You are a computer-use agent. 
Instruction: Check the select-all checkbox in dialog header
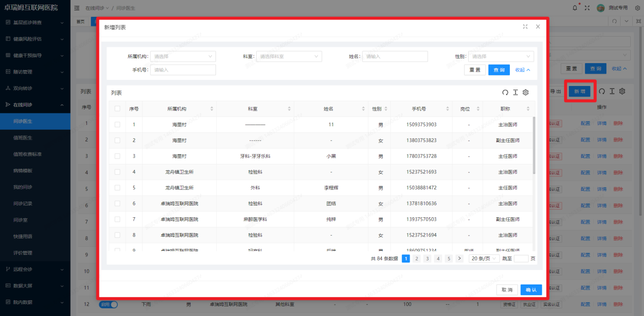point(117,108)
